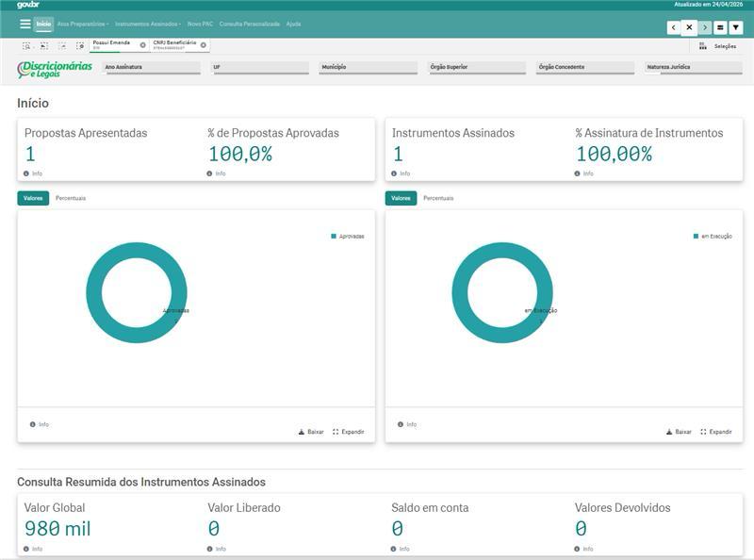Click the Aprovadas legend color square
Screen dimensions: 754x560
pyautogui.click(x=334, y=236)
